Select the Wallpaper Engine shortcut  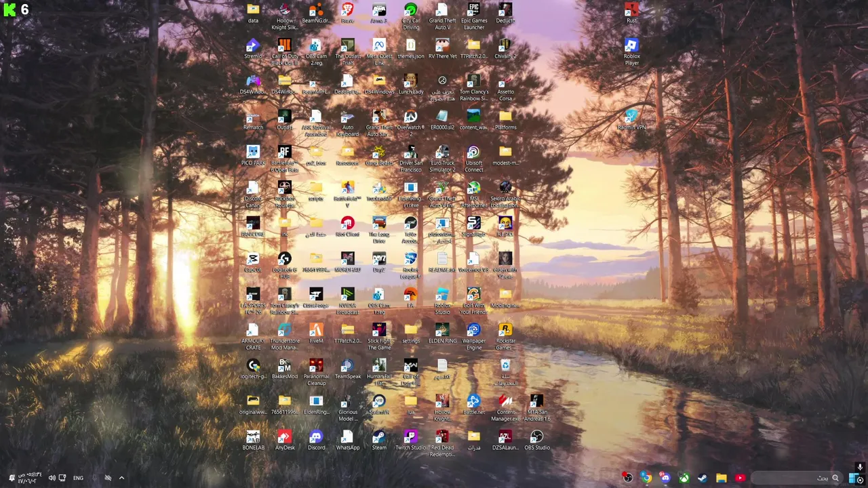pyautogui.click(x=474, y=338)
